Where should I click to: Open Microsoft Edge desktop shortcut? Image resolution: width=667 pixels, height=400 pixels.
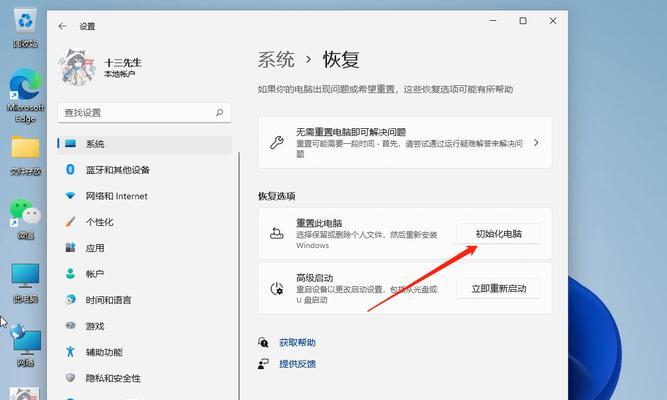tap(25, 97)
